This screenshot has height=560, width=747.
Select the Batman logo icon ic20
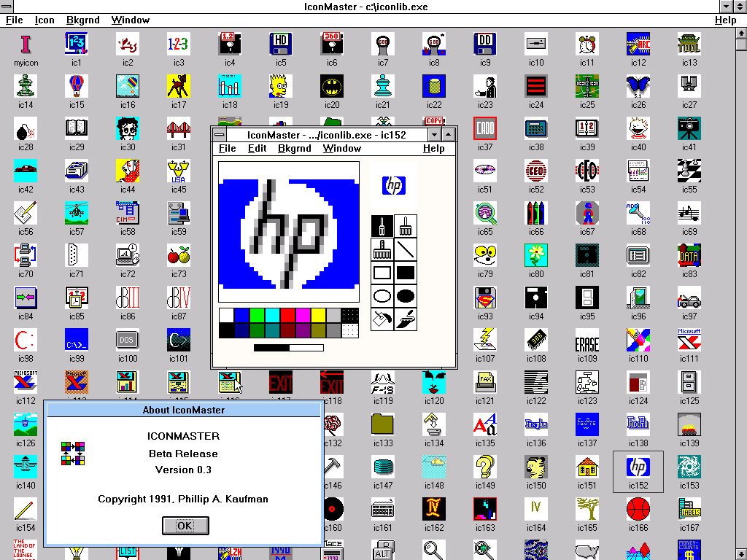coord(332,87)
